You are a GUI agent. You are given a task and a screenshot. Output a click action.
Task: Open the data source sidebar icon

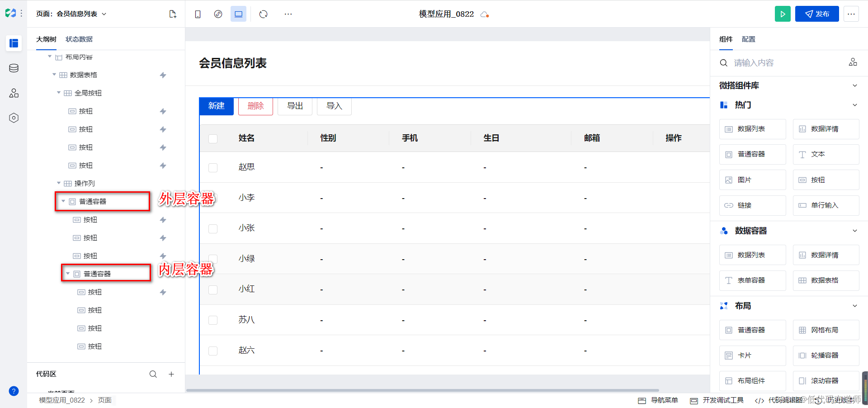(x=14, y=68)
